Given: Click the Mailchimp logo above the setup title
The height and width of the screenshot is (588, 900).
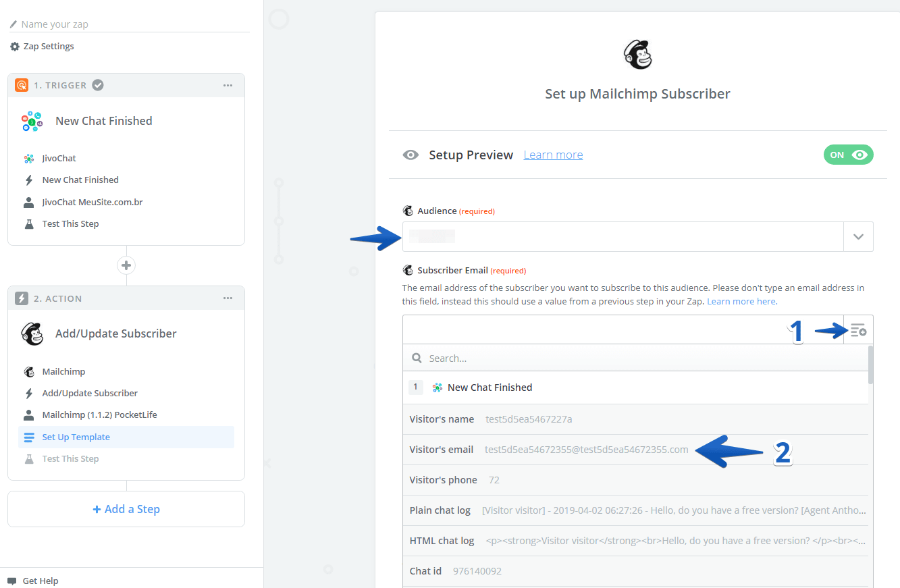Looking at the screenshot, I should 637,54.
